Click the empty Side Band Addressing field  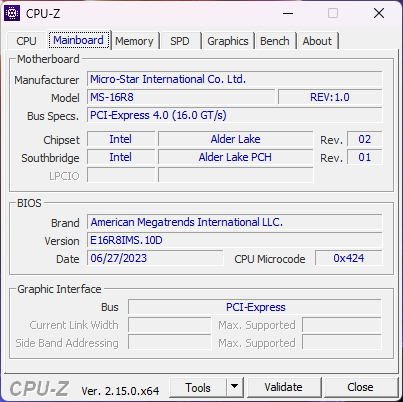coord(169,343)
